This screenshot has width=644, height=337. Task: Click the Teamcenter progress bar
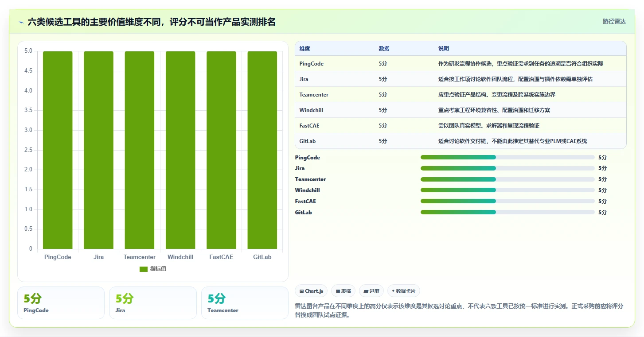(x=507, y=179)
